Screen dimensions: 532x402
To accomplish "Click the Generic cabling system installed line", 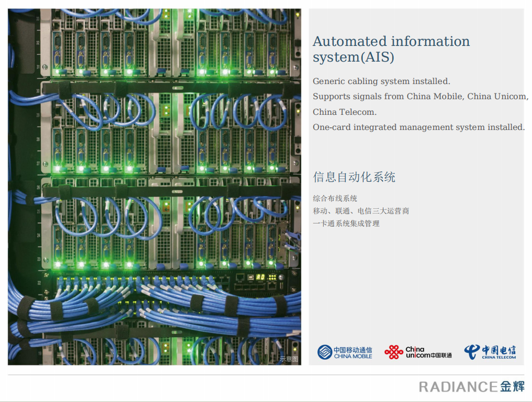I will point(381,81).
